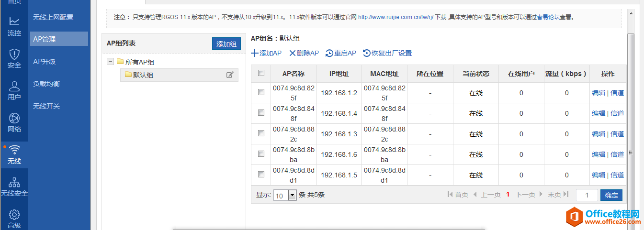Click 编辑 link for AP 192.168.1.4
Screen dimensions: 644x230
coord(599,113)
